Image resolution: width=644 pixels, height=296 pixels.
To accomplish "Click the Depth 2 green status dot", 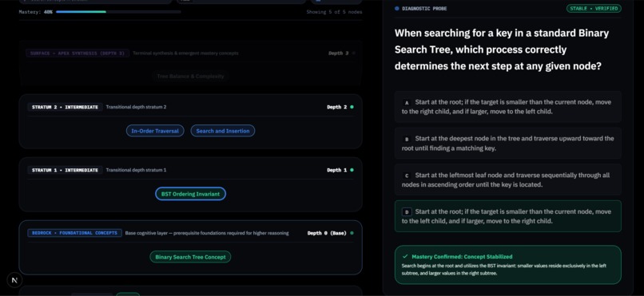I will point(352,107).
